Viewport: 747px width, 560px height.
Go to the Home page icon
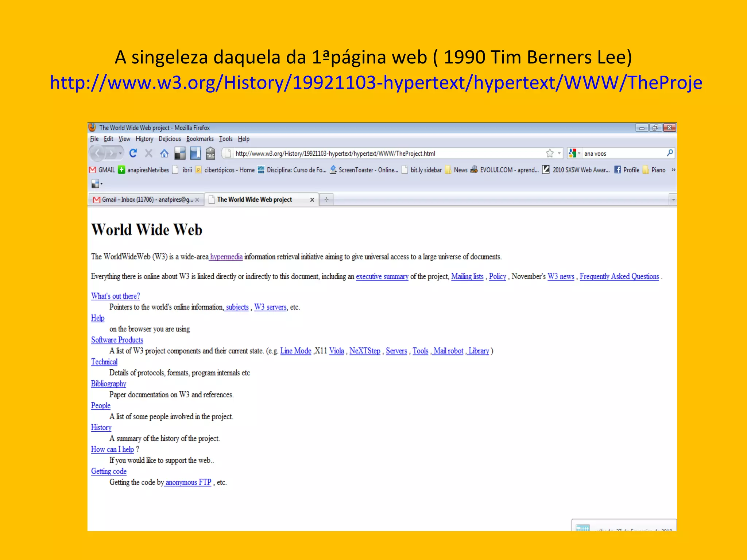[x=164, y=153]
